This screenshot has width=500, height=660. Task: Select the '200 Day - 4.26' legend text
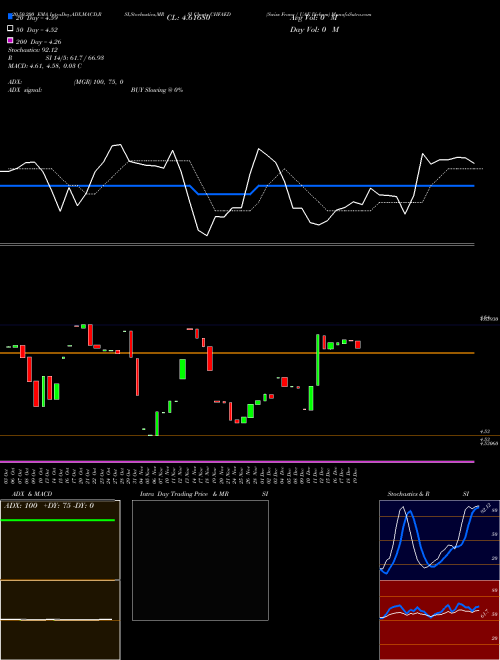(39, 42)
